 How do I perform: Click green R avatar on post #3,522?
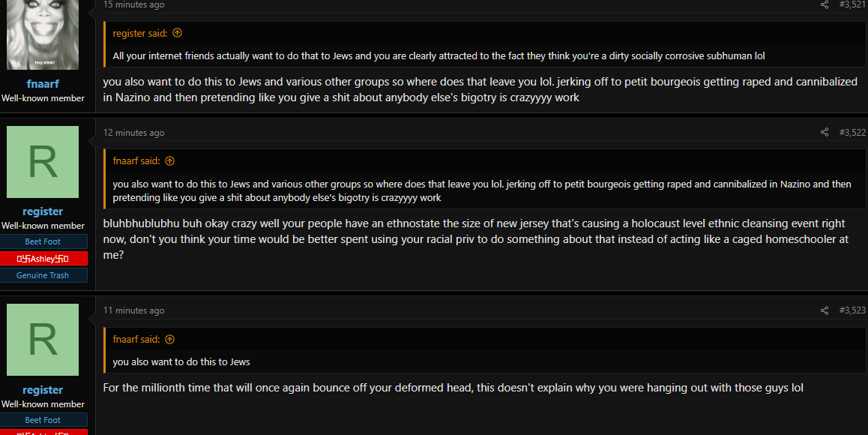point(43,162)
